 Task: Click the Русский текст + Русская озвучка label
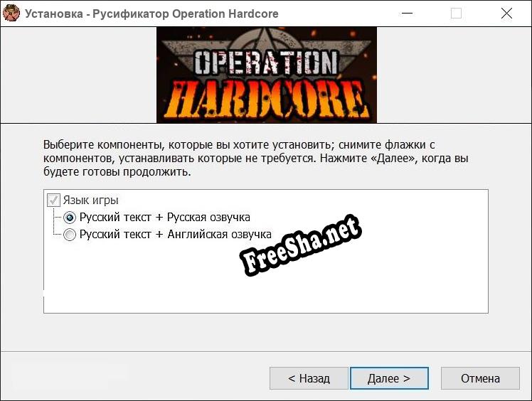(165, 217)
